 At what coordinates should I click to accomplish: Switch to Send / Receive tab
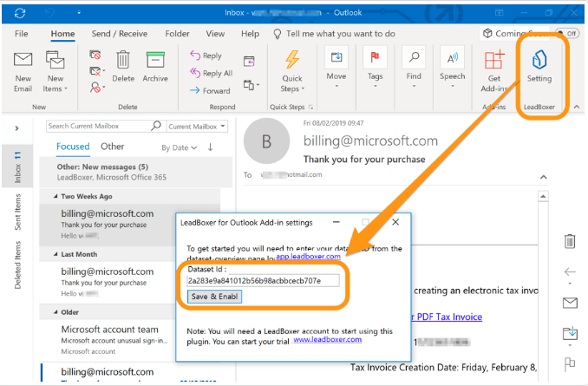click(x=120, y=33)
